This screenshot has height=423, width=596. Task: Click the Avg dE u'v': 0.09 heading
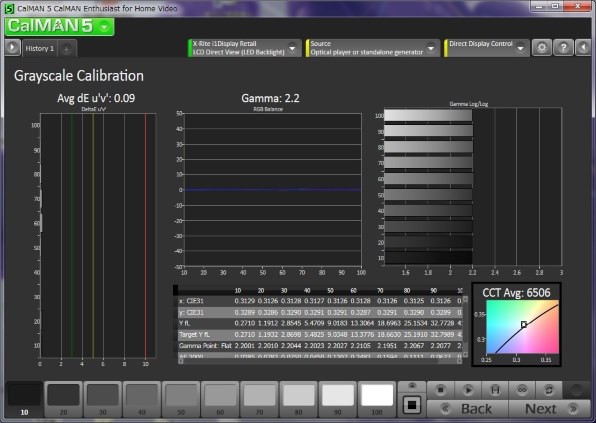point(96,98)
